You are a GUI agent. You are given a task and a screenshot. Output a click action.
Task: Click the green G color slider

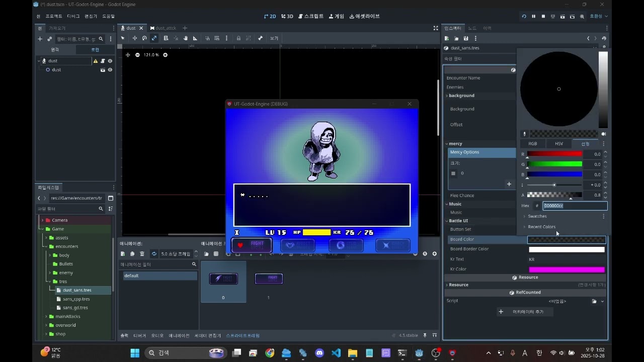pyautogui.click(x=554, y=164)
